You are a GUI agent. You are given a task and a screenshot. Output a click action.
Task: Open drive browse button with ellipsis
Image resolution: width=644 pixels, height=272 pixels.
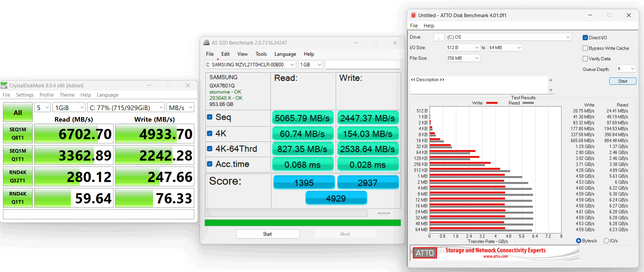439,37
